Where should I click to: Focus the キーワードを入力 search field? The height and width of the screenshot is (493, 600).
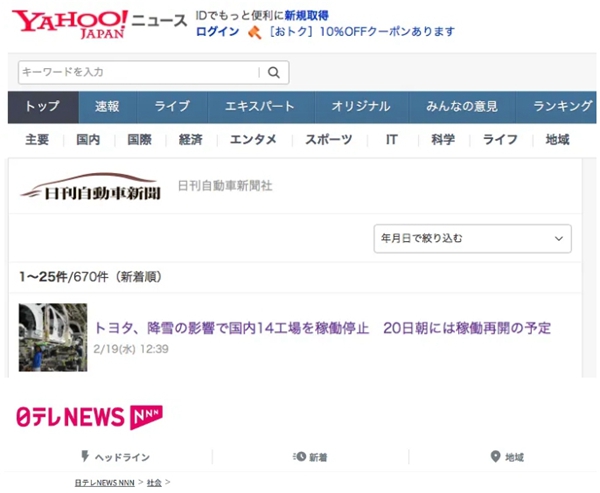[x=137, y=72]
